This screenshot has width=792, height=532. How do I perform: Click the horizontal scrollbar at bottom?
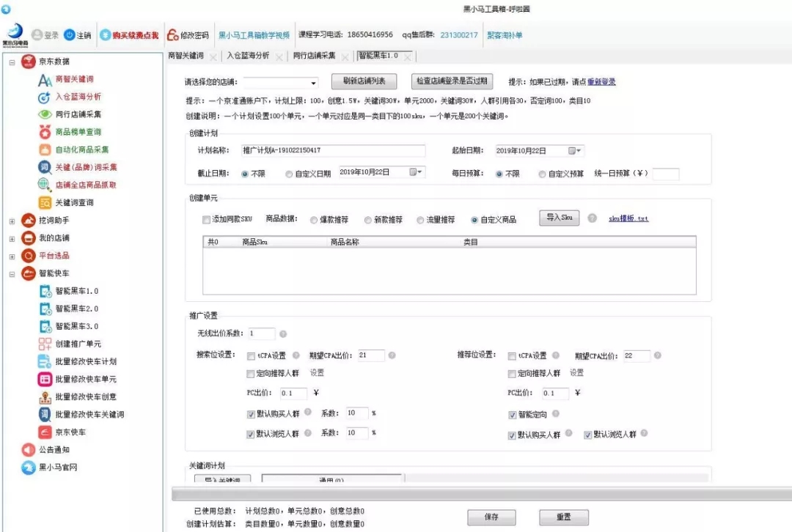coord(482,494)
